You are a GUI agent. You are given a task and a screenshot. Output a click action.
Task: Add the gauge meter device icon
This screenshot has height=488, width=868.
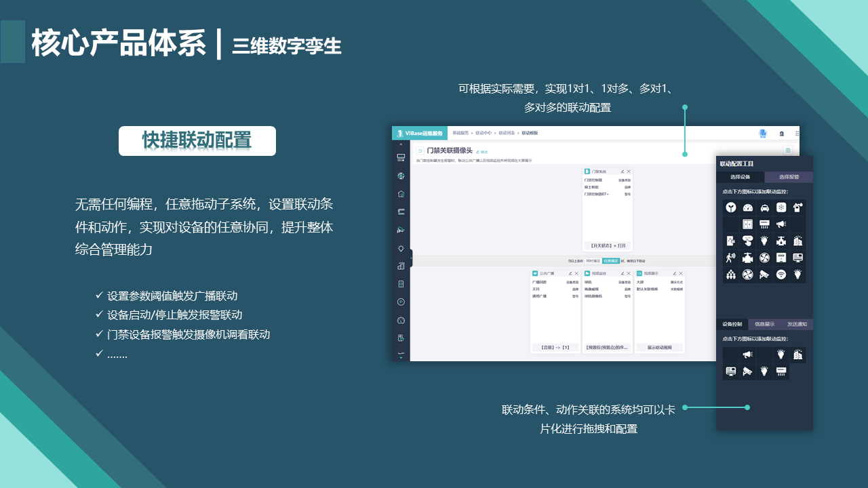pyautogui.click(x=748, y=208)
